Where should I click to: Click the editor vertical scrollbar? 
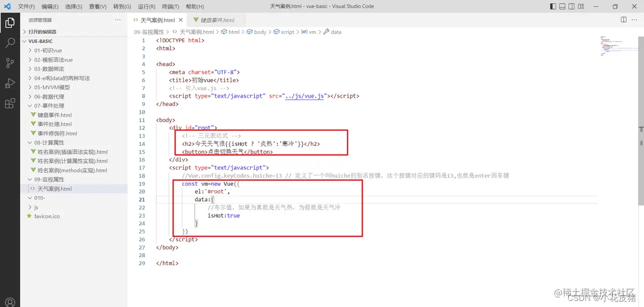click(x=641, y=121)
